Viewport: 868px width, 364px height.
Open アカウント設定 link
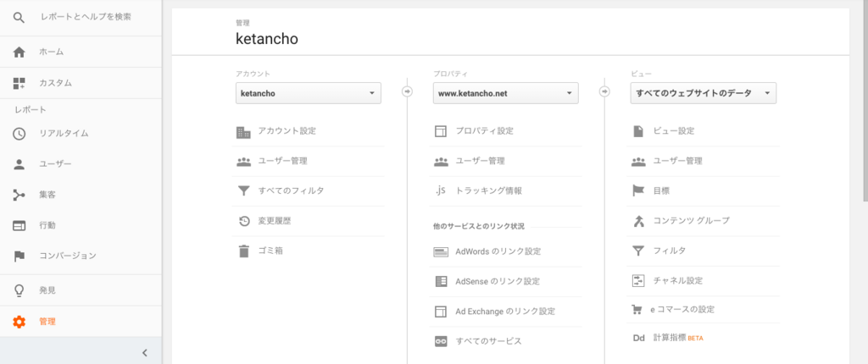pyautogui.click(x=287, y=131)
